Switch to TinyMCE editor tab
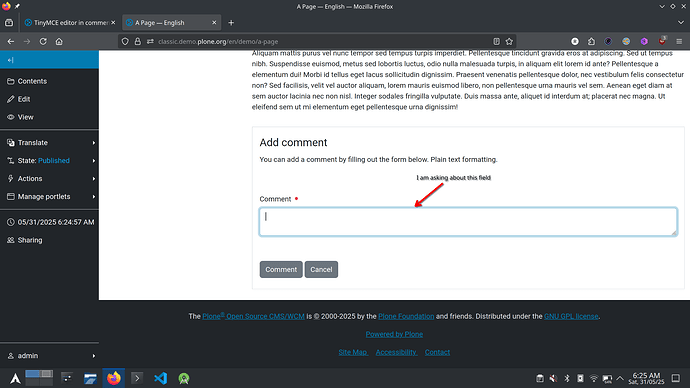 (67, 22)
